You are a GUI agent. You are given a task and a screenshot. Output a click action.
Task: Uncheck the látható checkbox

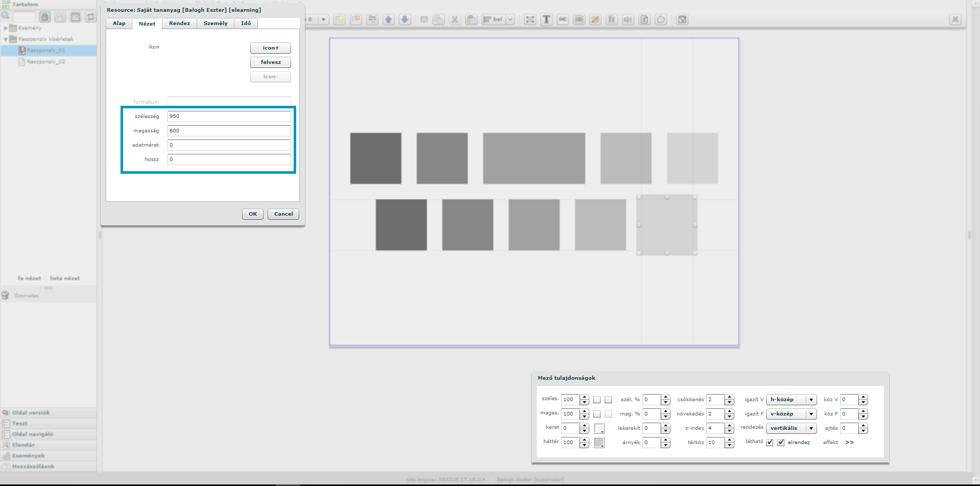pos(770,443)
